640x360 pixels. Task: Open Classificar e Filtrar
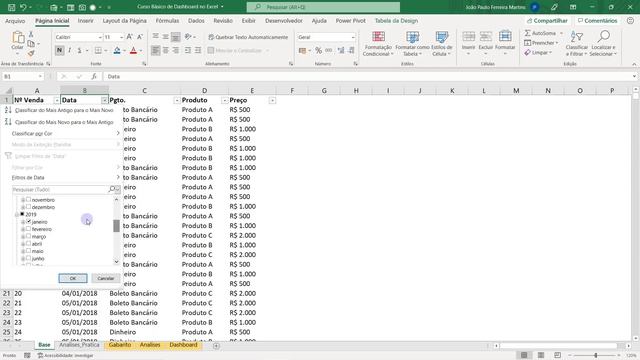tap(577, 43)
